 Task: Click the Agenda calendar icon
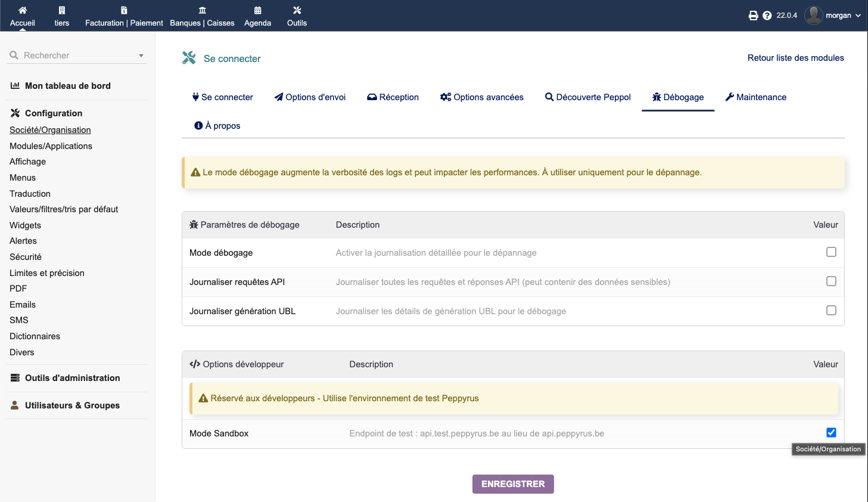tap(257, 10)
